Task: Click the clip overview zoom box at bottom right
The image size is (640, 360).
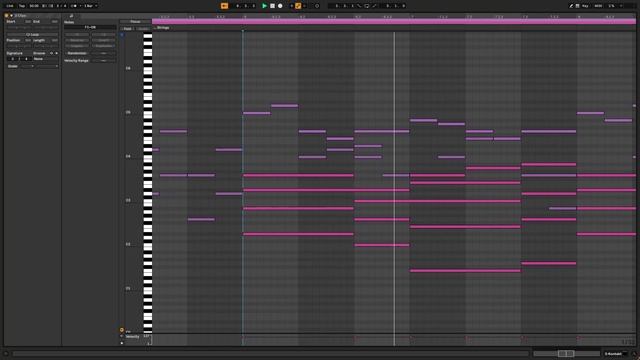Action: click(566, 354)
